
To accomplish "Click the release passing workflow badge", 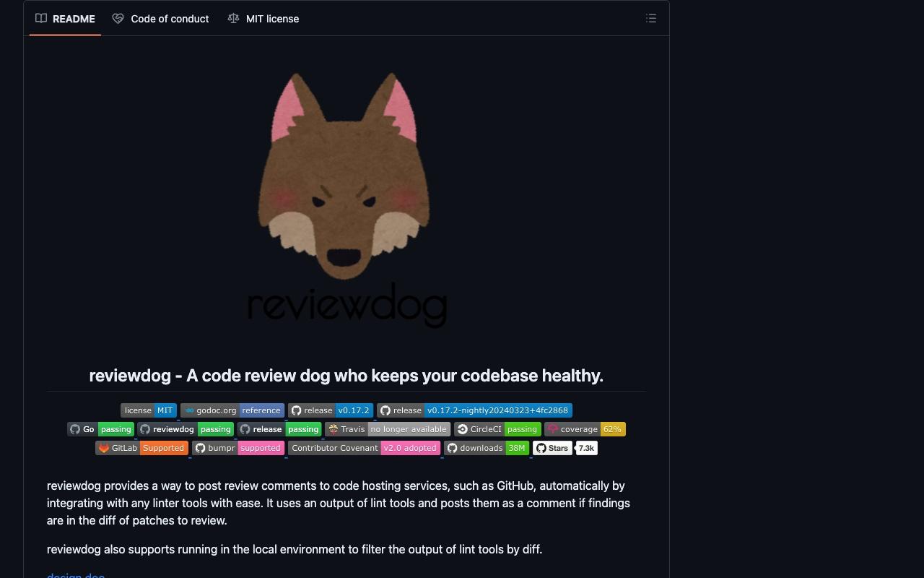I will (x=279, y=429).
